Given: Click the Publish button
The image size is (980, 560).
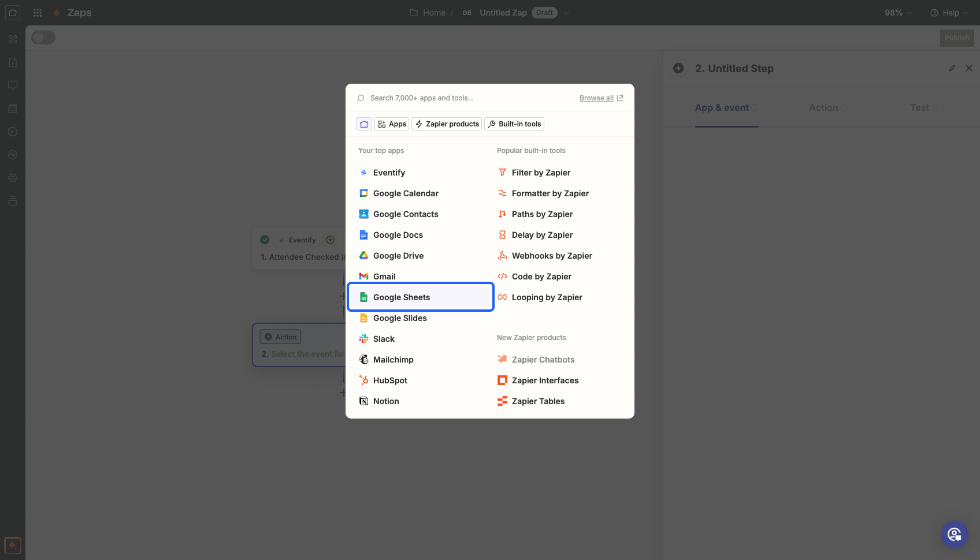Looking at the screenshot, I should click(957, 38).
